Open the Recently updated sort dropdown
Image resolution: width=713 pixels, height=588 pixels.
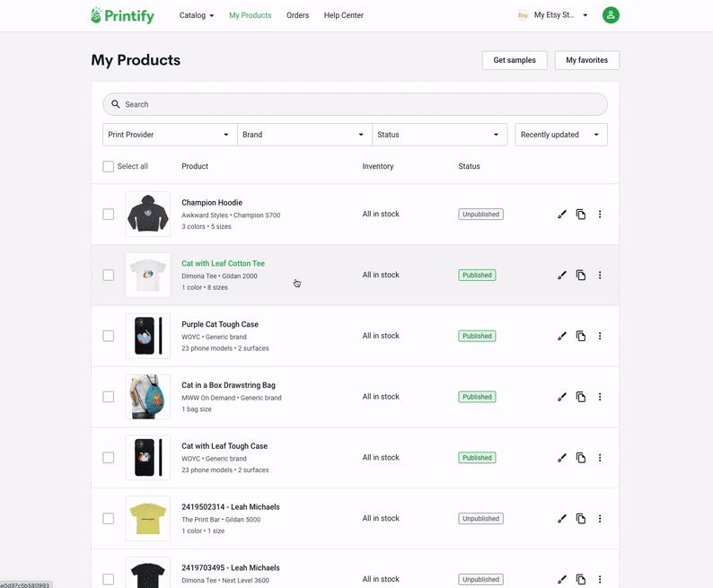coord(561,135)
